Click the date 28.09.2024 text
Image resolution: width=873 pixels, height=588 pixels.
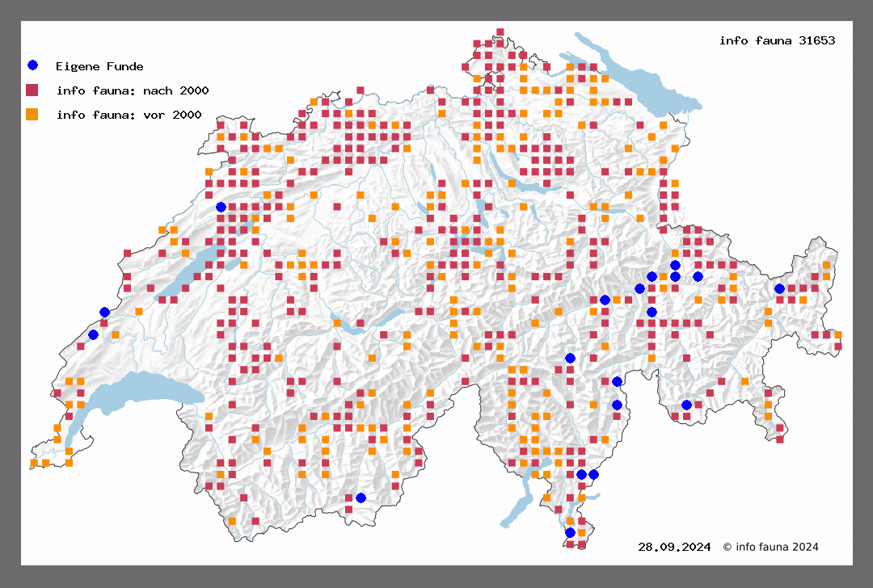[674, 547]
